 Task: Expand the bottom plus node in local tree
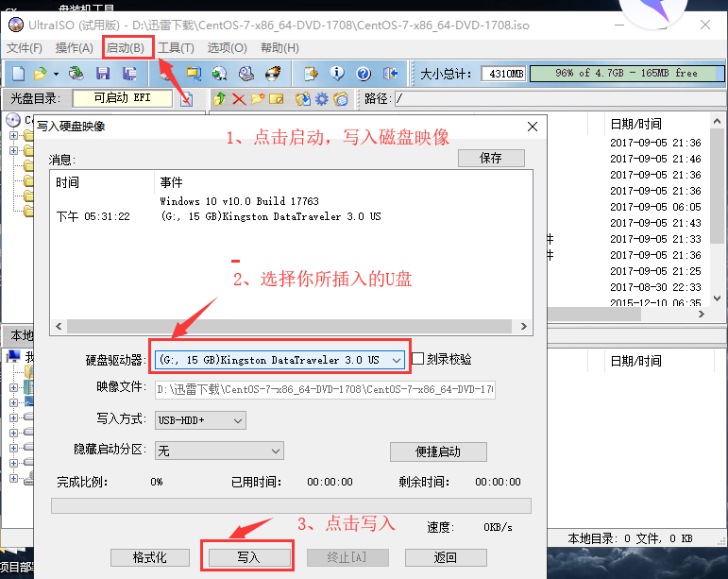click(x=14, y=478)
